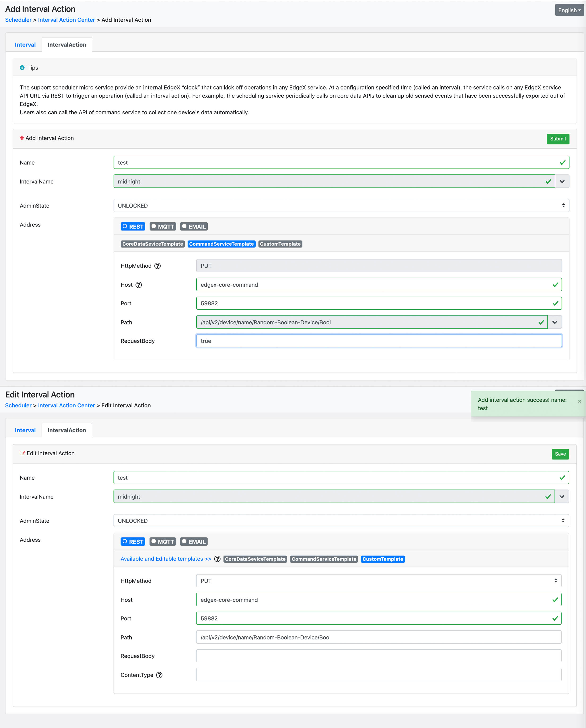Click the Tips info icon
The height and width of the screenshot is (728, 586).
pos(22,67)
